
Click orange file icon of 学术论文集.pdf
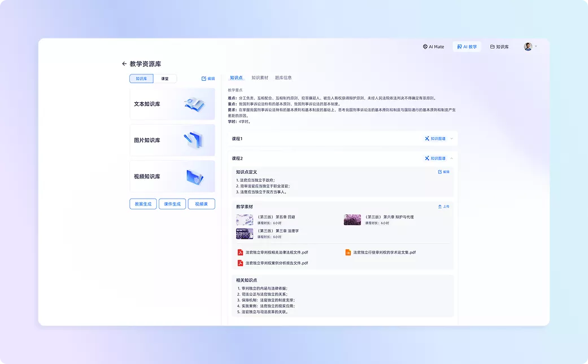tap(348, 252)
